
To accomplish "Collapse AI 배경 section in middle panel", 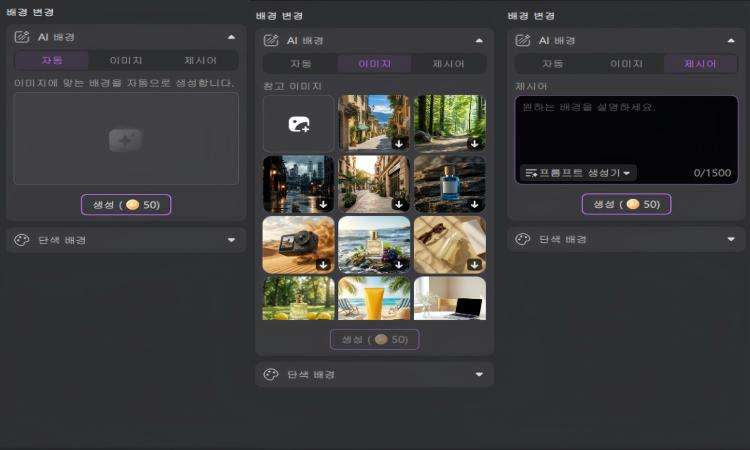I will click(479, 41).
